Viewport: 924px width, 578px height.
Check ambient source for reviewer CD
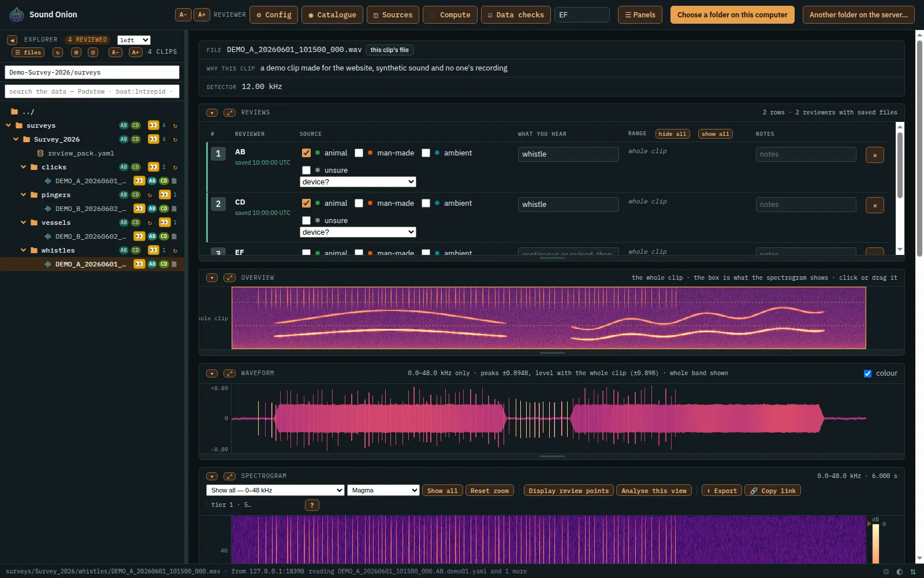[426, 203]
